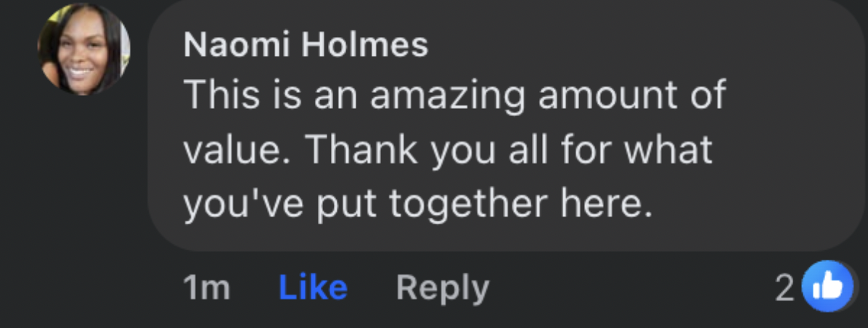Click the Naomi Holmes name link

tap(306, 46)
